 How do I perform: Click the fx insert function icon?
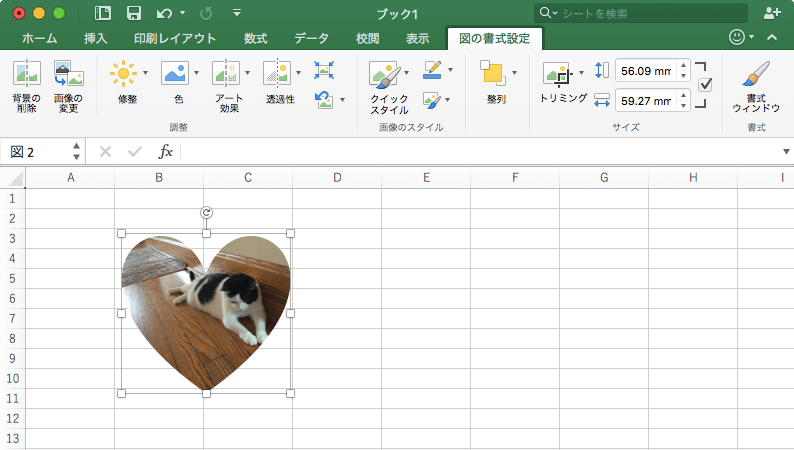166,151
